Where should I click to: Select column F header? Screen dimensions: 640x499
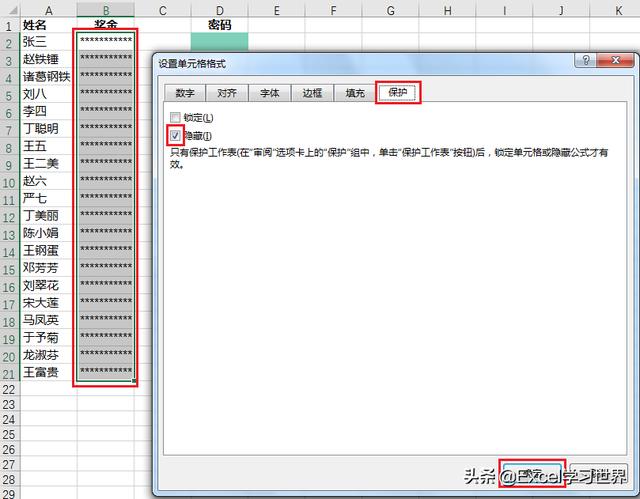333,10
